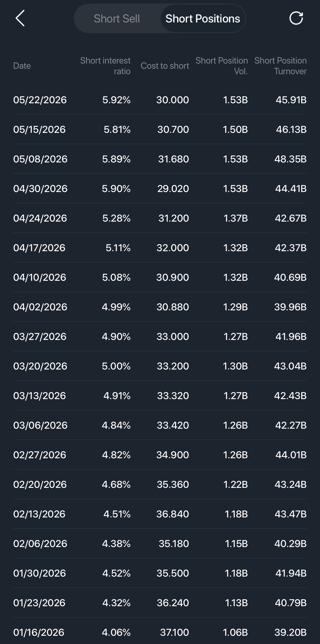
Task: Tap the Short Position Vol. header
Action: coord(222,66)
